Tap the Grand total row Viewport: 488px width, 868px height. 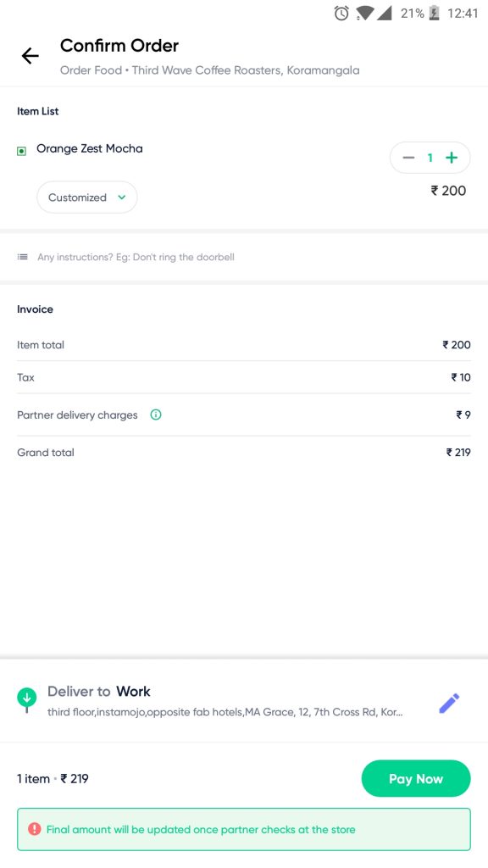243,453
